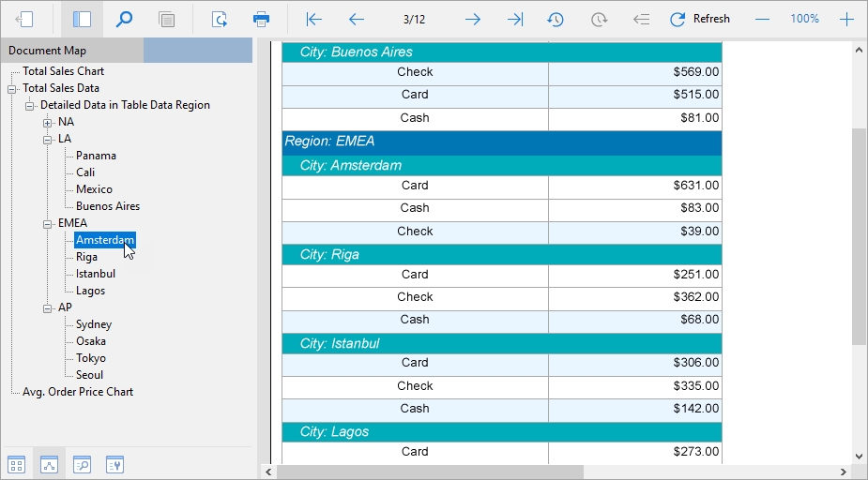Click the $569.00 amount cell
The width and height of the screenshot is (868, 480).
(635, 73)
